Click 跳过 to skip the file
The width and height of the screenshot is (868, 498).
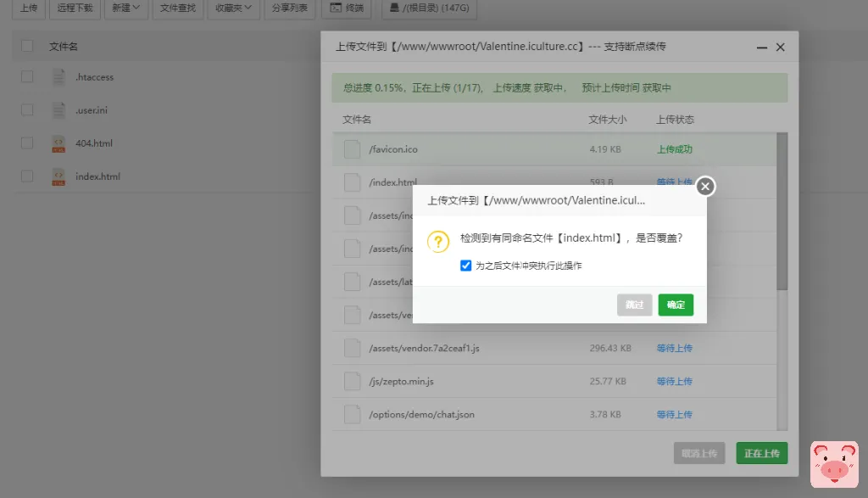tap(634, 305)
